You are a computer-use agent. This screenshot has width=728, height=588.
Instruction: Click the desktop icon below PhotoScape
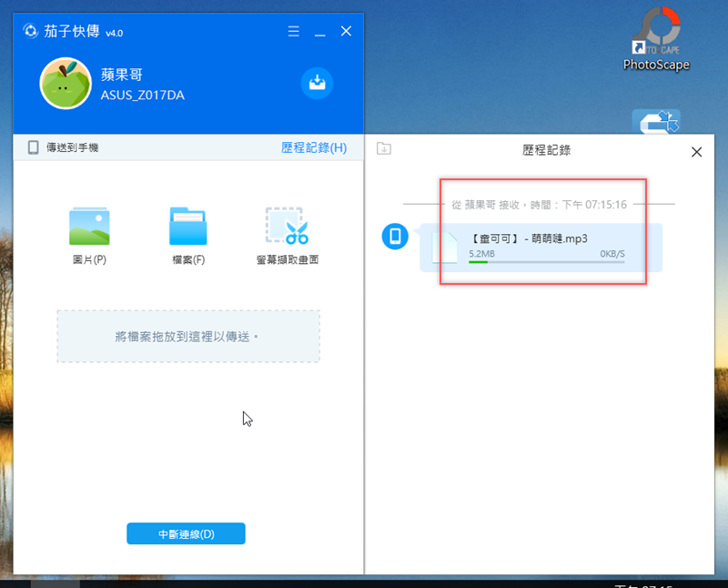656,122
